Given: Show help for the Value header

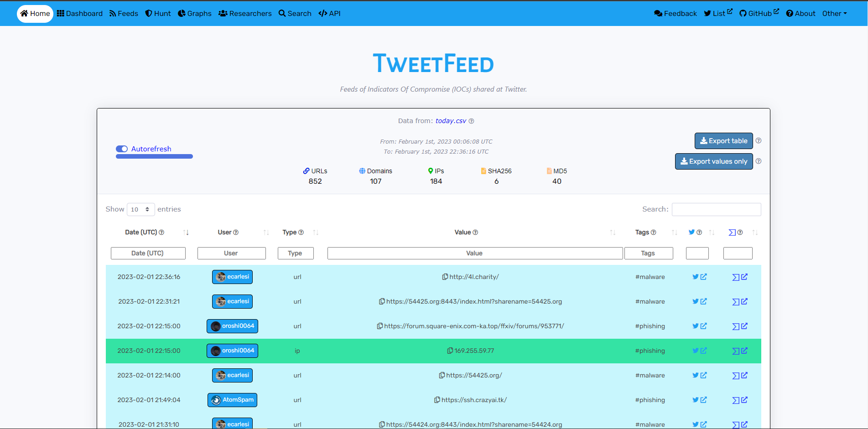Looking at the screenshot, I should [475, 233].
